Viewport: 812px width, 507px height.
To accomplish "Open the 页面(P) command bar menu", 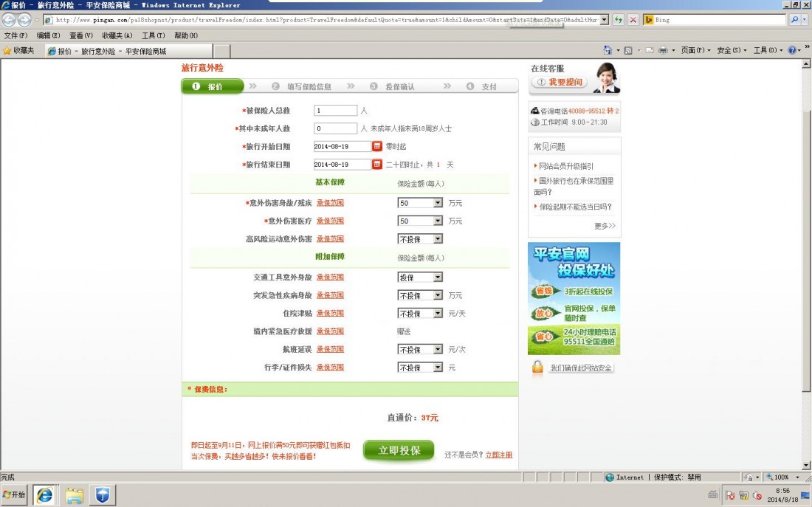I will pos(695,50).
